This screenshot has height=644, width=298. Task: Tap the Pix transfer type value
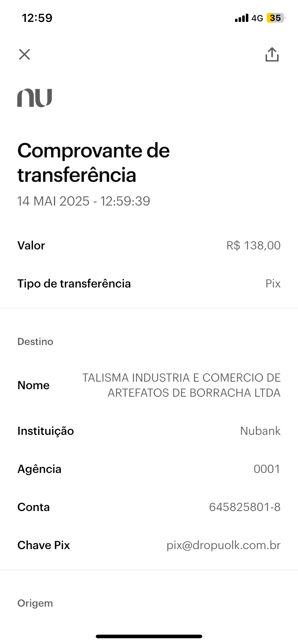[x=273, y=284]
